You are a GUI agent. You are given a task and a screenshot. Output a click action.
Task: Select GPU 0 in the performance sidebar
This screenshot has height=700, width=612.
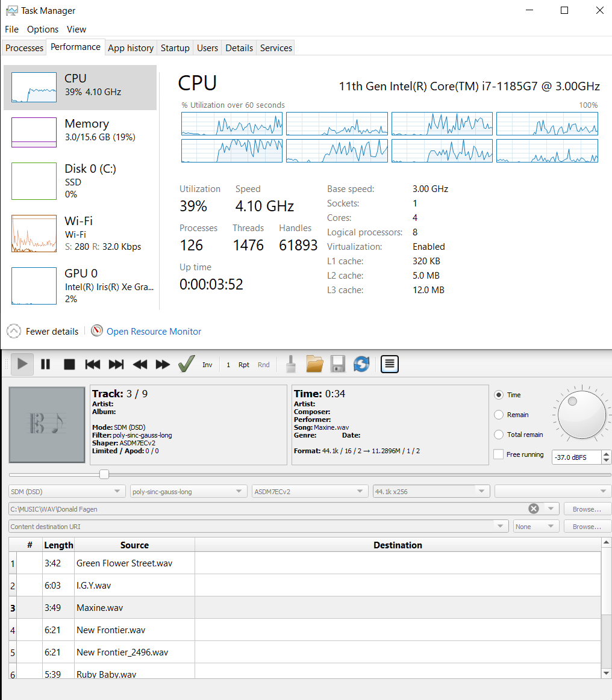pos(80,286)
